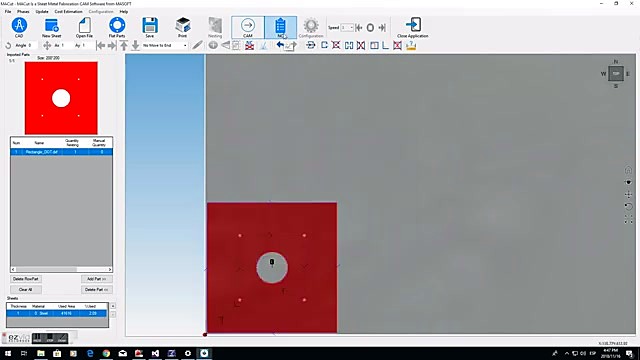
Task: Select the NC toolbar button
Action: tap(280, 27)
